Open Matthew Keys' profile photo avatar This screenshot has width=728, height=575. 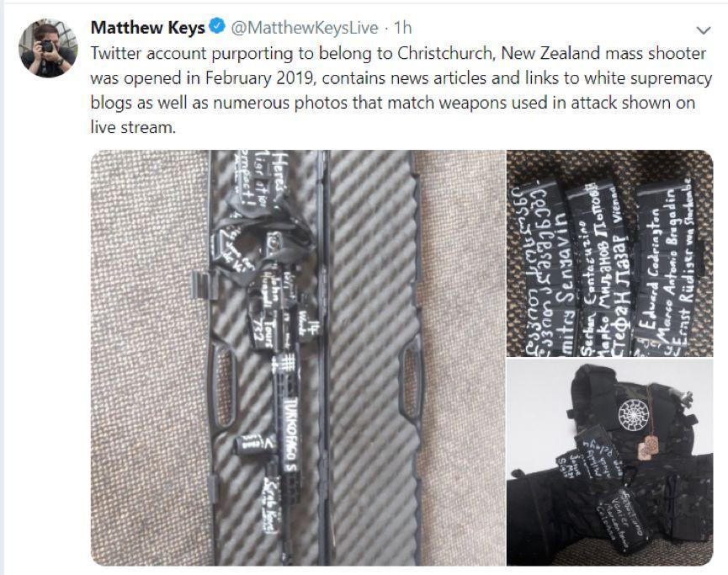(x=48, y=48)
